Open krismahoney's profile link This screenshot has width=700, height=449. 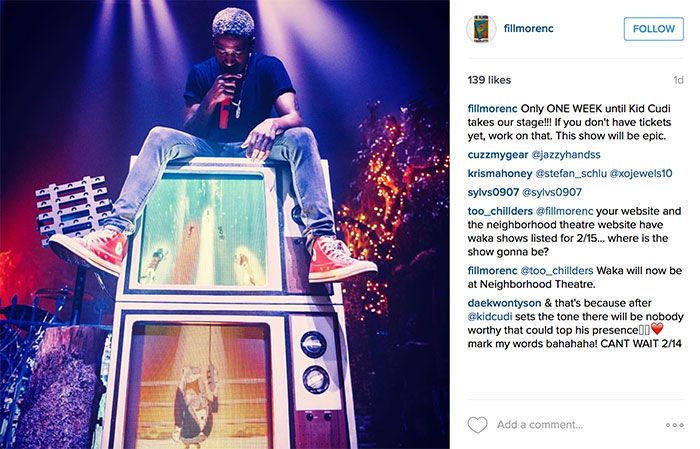[x=500, y=173]
